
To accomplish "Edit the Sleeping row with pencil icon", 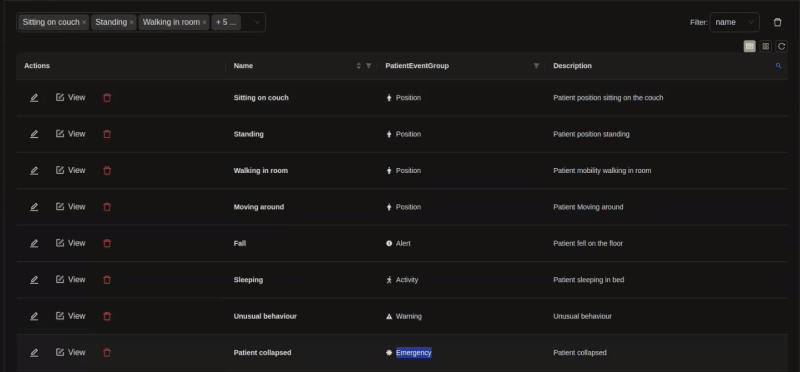I will [x=34, y=280].
